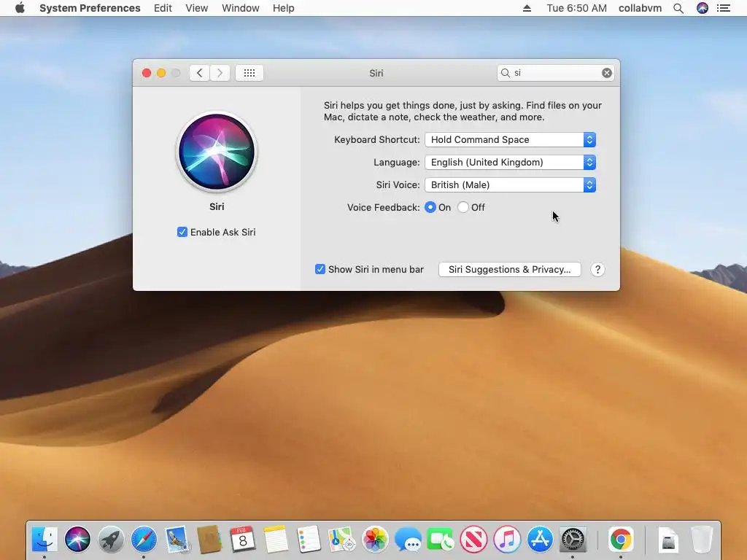Click collabvm user name in menu bar
This screenshot has width=747, height=560.
tap(640, 8)
